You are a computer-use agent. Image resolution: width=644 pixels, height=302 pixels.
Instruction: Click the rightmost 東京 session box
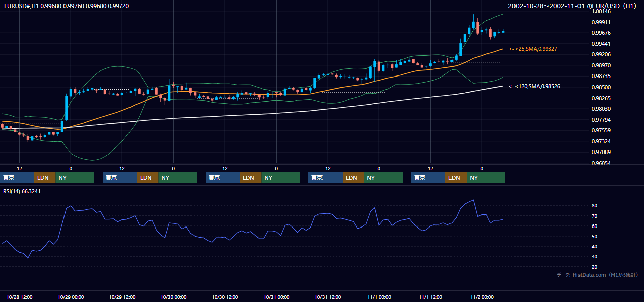click(428, 178)
